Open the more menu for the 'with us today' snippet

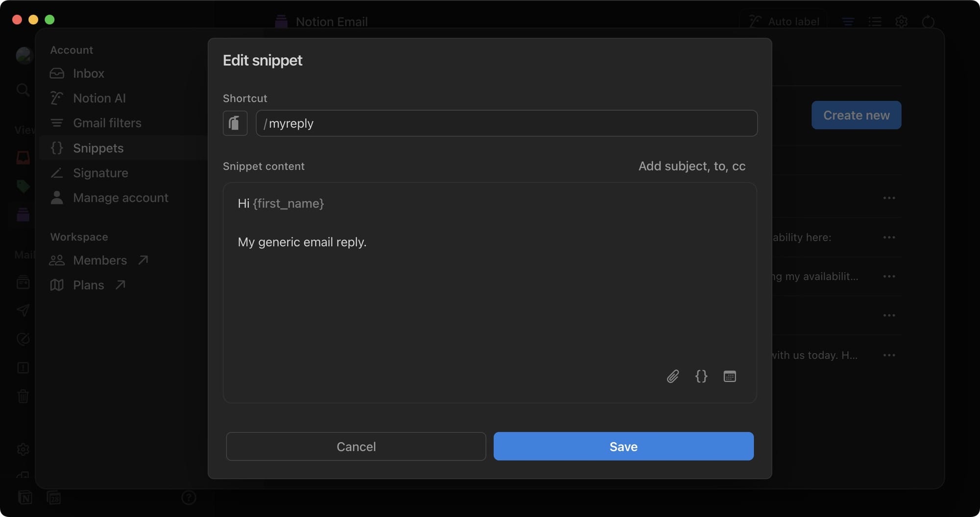pyautogui.click(x=889, y=355)
